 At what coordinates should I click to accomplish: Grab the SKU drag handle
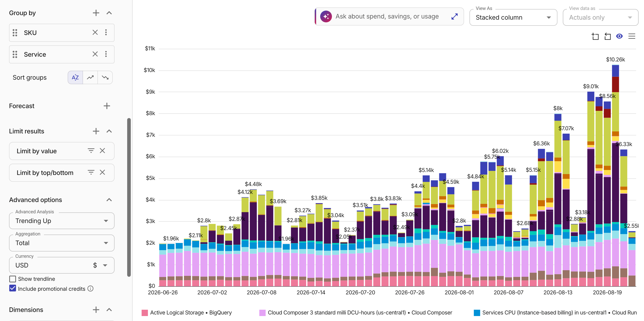point(15,33)
